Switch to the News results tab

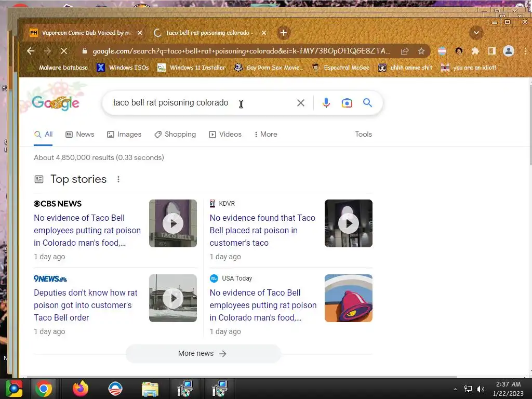[x=80, y=135]
